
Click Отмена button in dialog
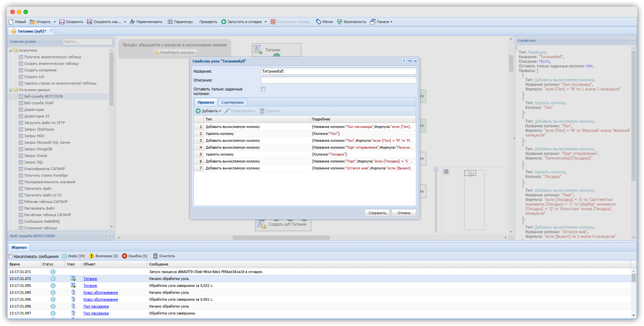click(x=404, y=213)
